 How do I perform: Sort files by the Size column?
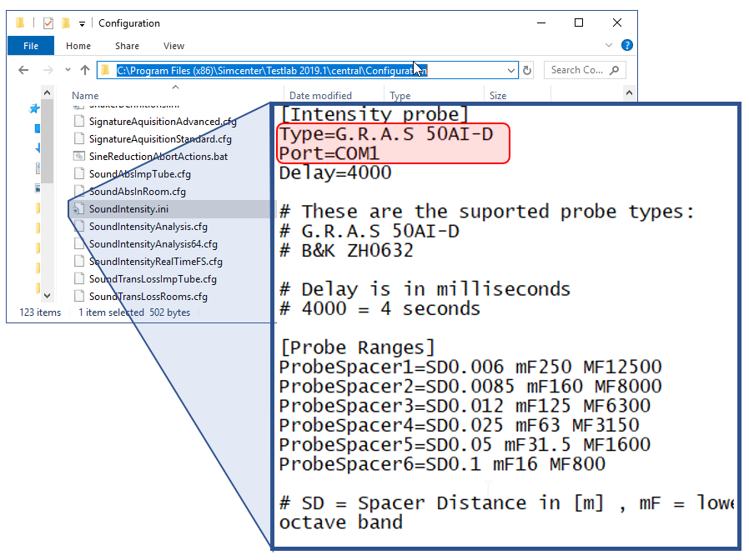pyautogui.click(x=498, y=96)
